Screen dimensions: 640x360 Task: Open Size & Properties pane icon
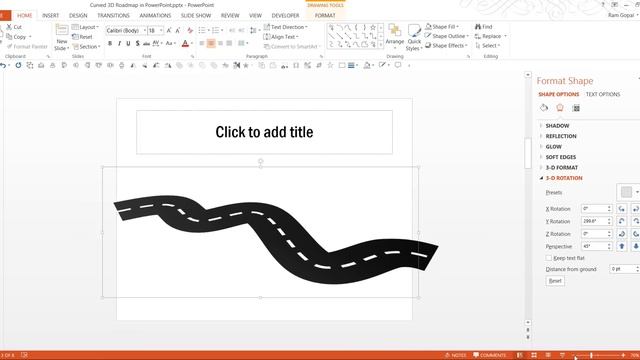point(576,108)
